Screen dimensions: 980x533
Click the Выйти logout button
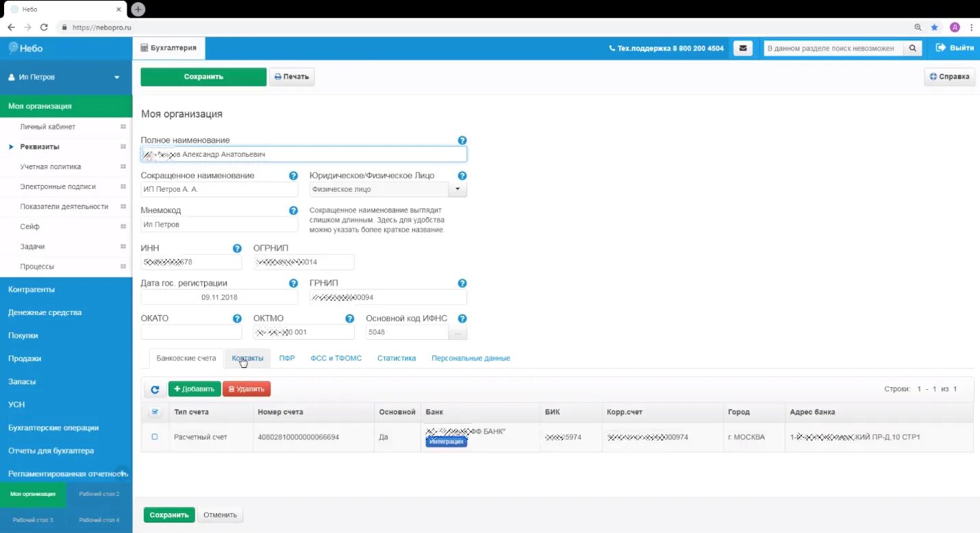click(955, 48)
